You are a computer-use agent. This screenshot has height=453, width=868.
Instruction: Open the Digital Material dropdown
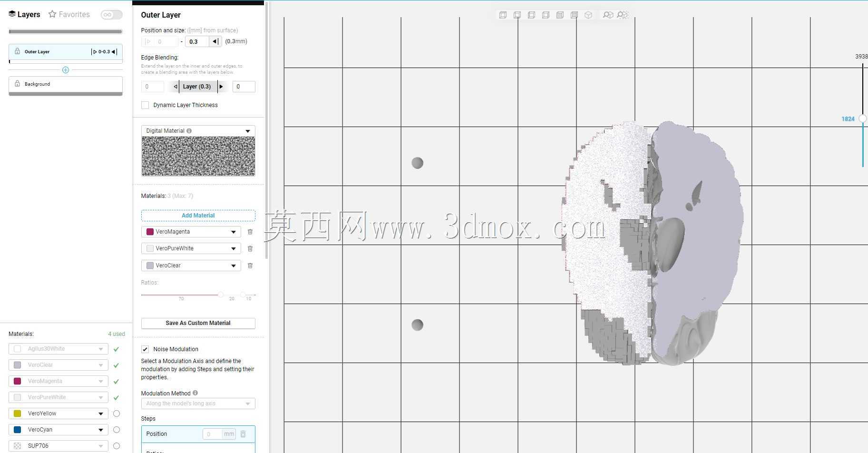coord(198,131)
